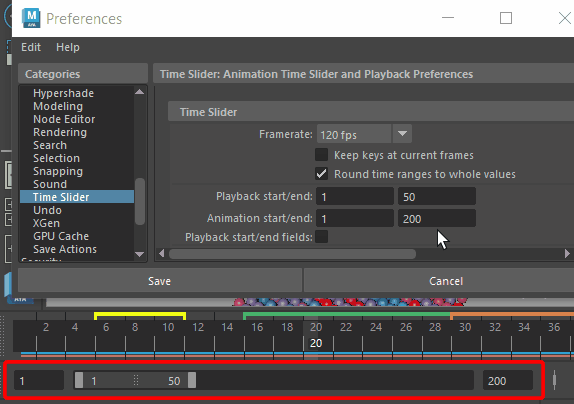Click the horizontal scroll right arrow

pyautogui.click(x=567, y=253)
